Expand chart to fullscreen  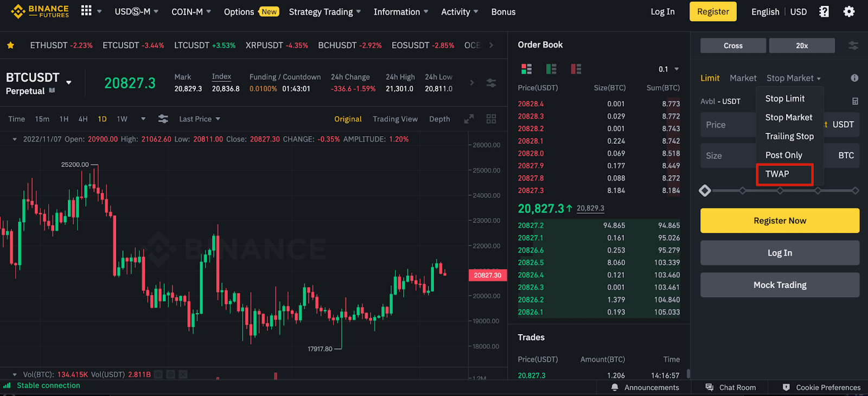469,119
